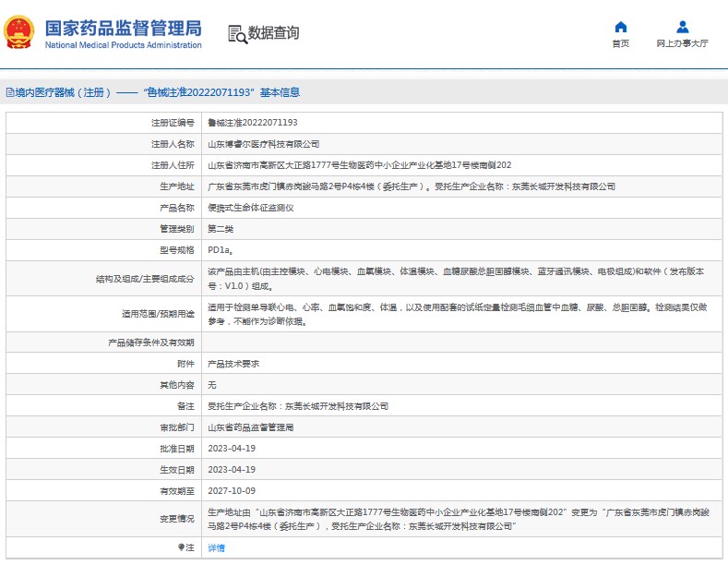The image size is (728, 565).
Task: Go to 首页 via house icon
Action: 621,27
